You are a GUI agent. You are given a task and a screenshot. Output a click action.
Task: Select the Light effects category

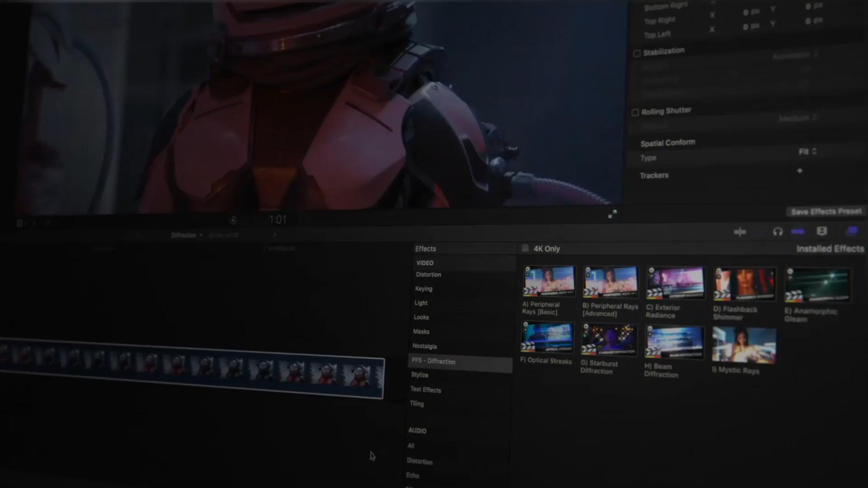click(421, 303)
